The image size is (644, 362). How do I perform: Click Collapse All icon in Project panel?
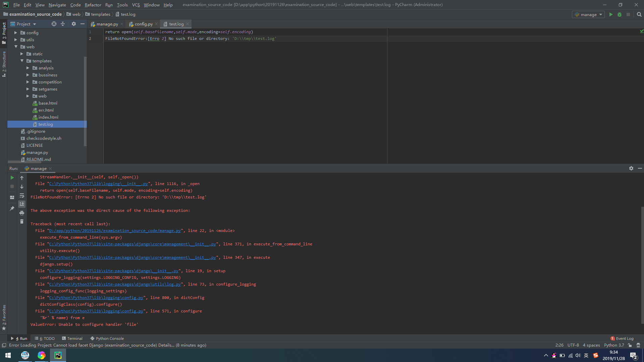pos(63,24)
